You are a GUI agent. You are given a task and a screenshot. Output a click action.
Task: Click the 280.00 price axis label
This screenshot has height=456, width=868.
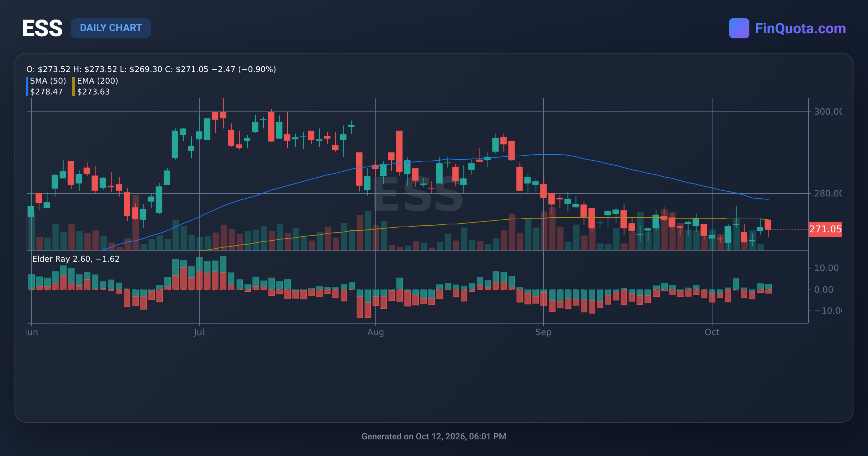coord(828,194)
